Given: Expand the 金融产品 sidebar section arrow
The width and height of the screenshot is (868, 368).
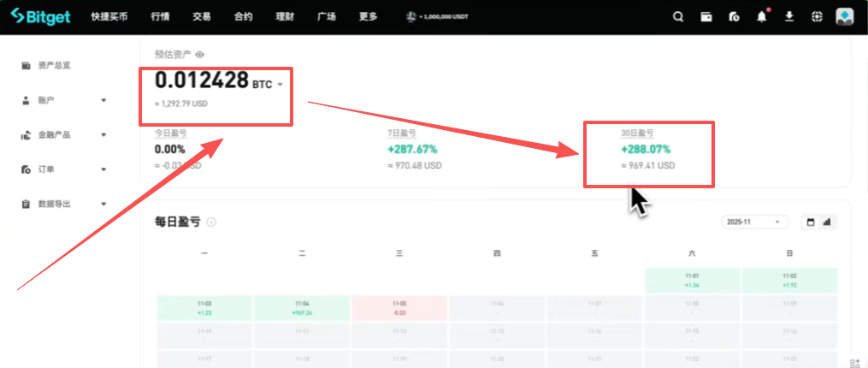Looking at the screenshot, I should coord(103,134).
